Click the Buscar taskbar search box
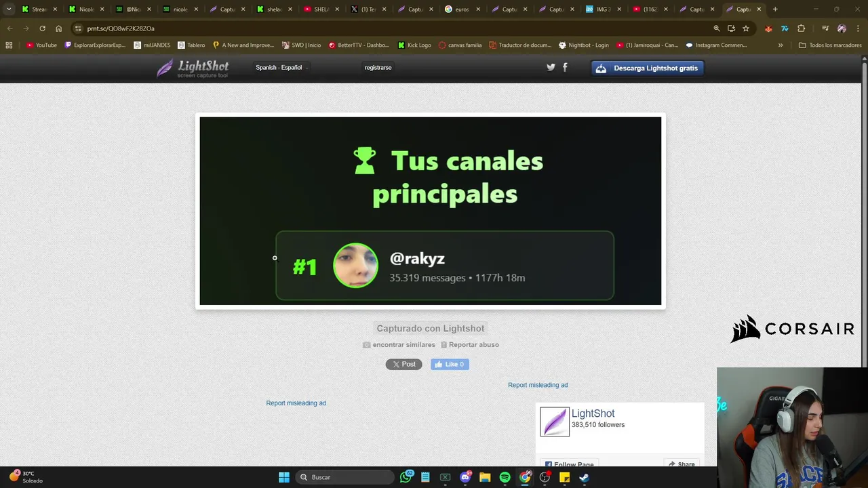The height and width of the screenshot is (488, 868). 345,477
